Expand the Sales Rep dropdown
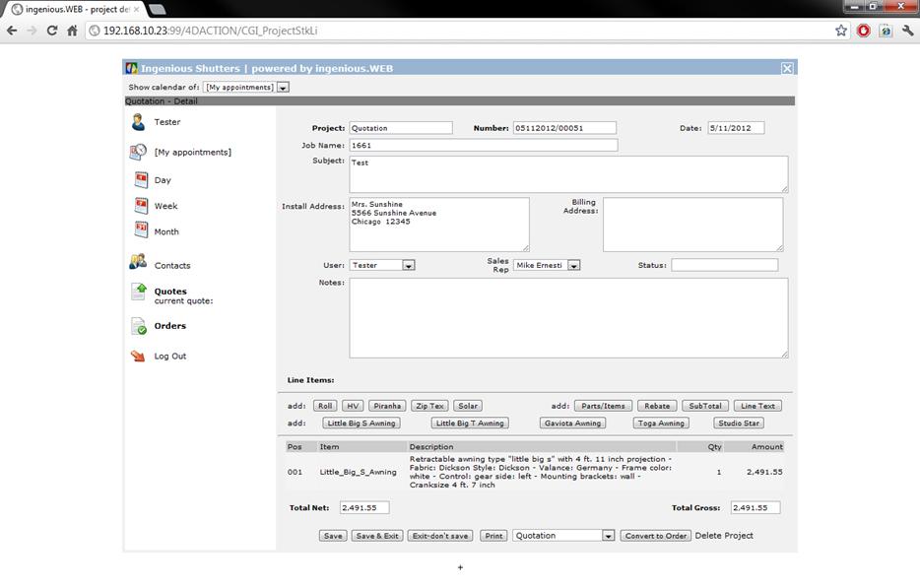 click(x=573, y=265)
